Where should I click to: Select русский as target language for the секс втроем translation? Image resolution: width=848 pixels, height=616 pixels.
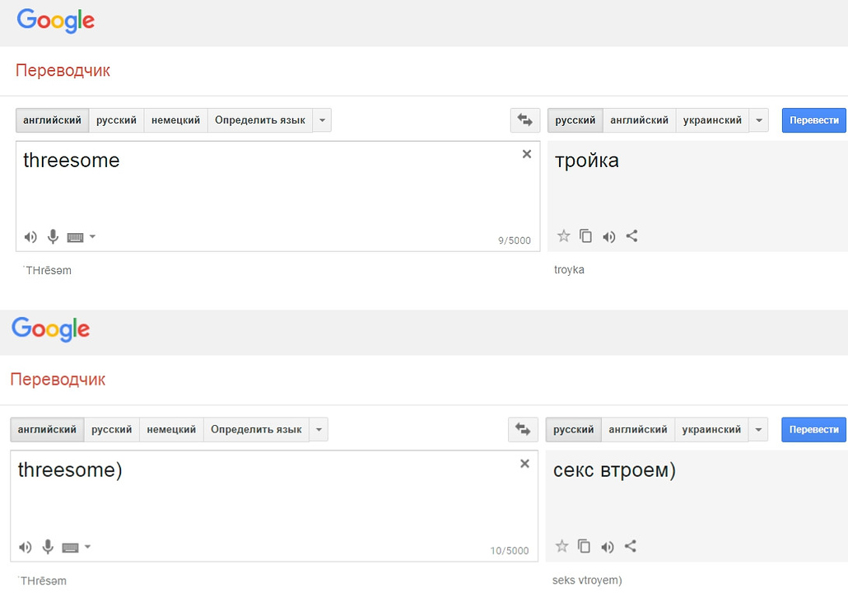coord(573,429)
